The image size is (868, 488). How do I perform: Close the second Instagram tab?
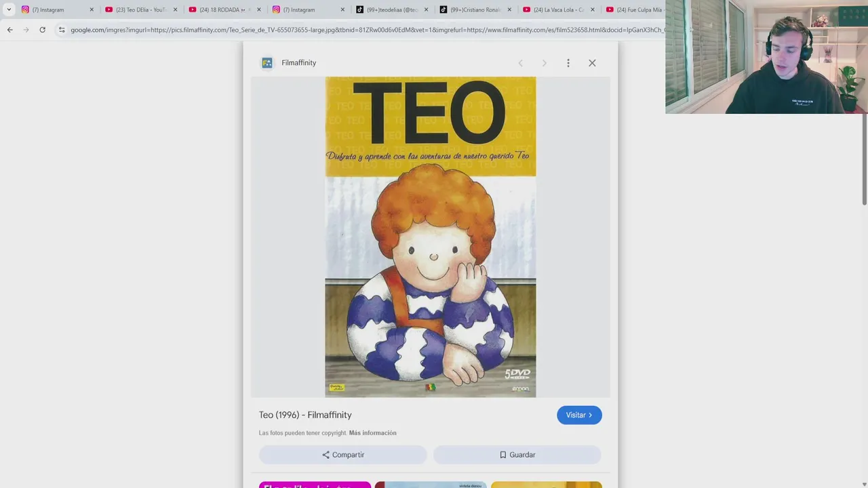pos(342,9)
